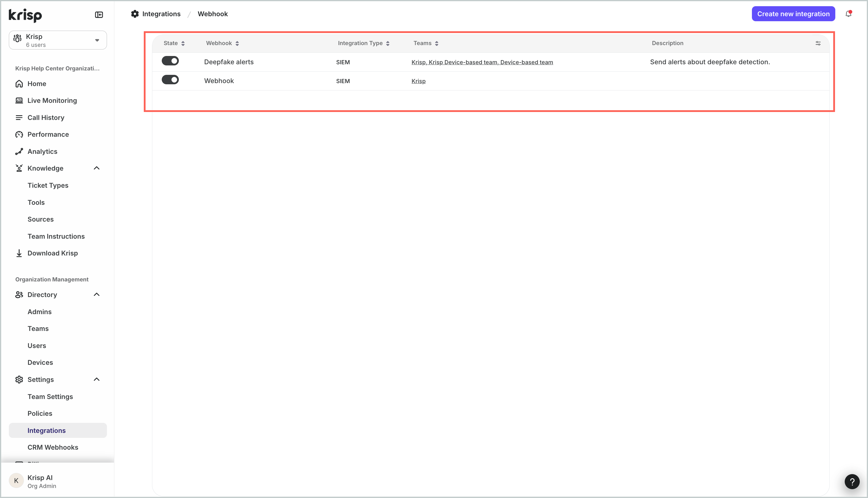Viewport: 868px width, 498px height.
Task: Sort table by State column
Action: click(174, 43)
